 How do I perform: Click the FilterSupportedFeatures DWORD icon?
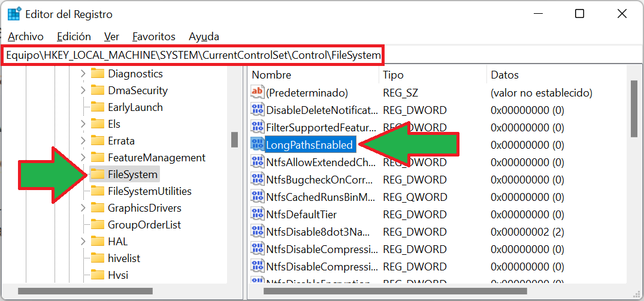point(257,128)
